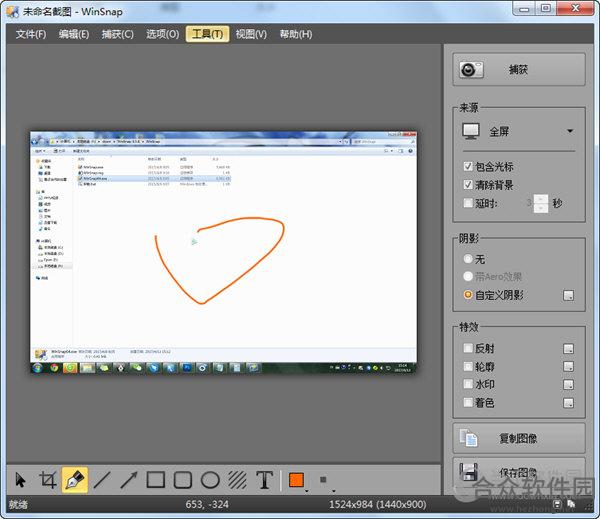Click the Copy Image (复制图像) button
This screenshot has width=600, height=519.
(519, 438)
